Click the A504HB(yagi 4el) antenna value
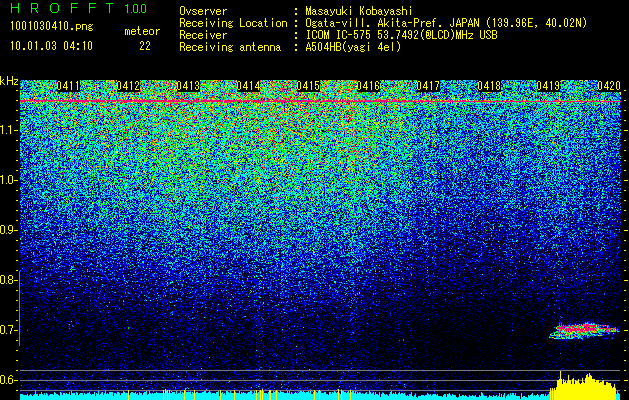 click(x=353, y=47)
